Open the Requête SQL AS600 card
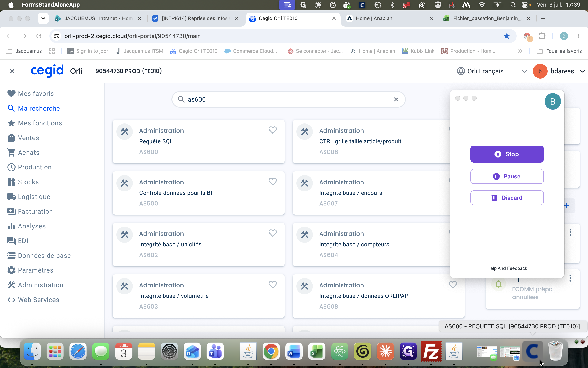 point(198,141)
